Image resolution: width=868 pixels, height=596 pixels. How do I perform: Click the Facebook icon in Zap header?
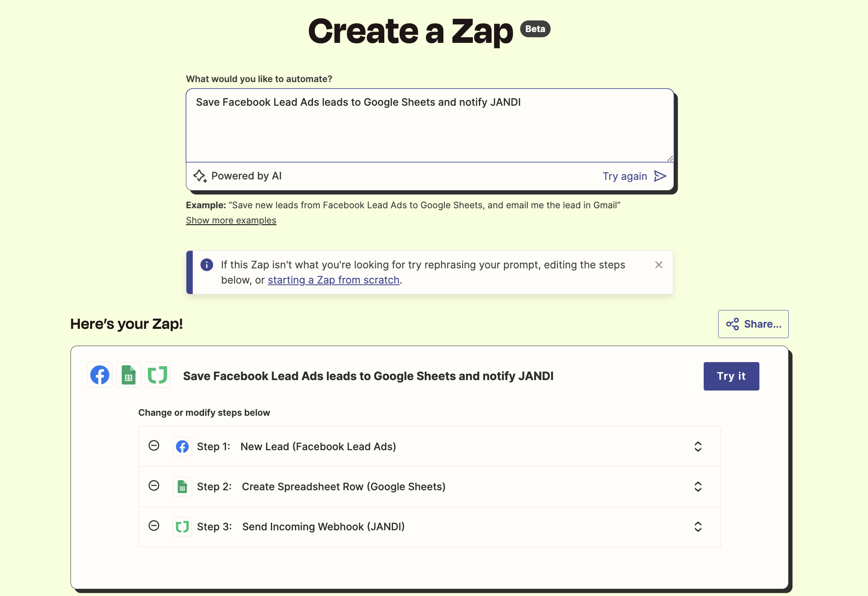coord(100,375)
